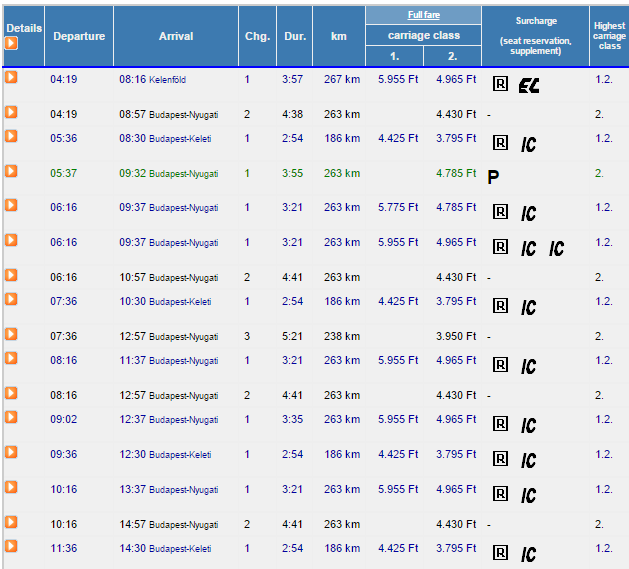Click the R reservation icon in the 09:02 departure row
The width and height of the screenshot is (629, 569).
pos(500,424)
